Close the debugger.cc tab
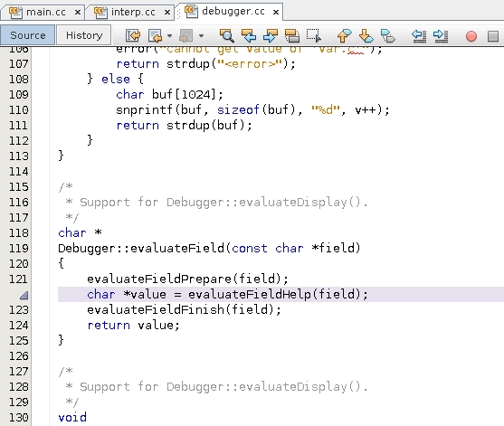Image resolution: width=504 pixels, height=426 pixels. [x=276, y=12]
